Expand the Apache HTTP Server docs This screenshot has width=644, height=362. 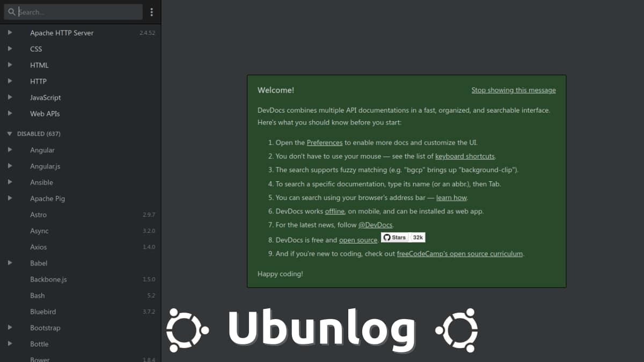(x=10, y=33)
